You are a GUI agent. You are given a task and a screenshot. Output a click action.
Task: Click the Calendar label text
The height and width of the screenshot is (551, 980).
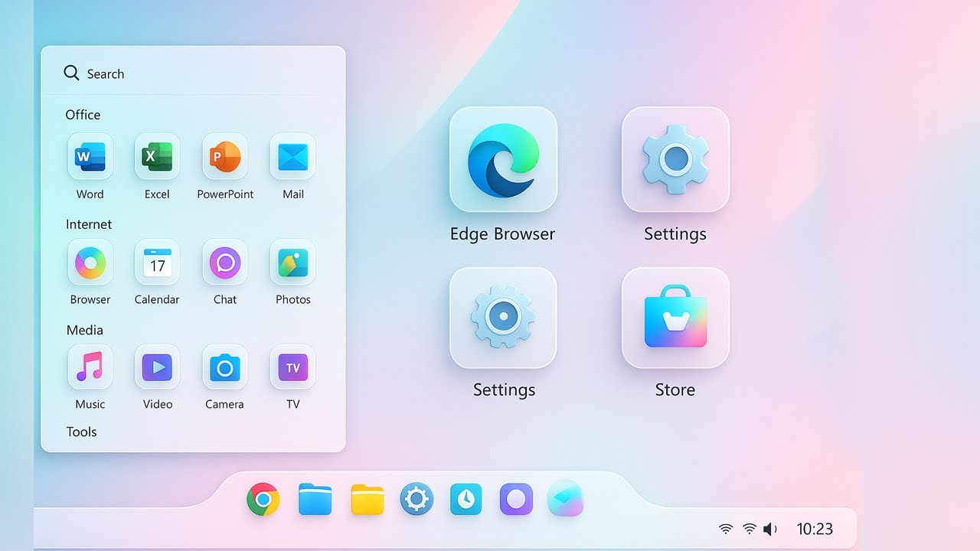point(157,299)
